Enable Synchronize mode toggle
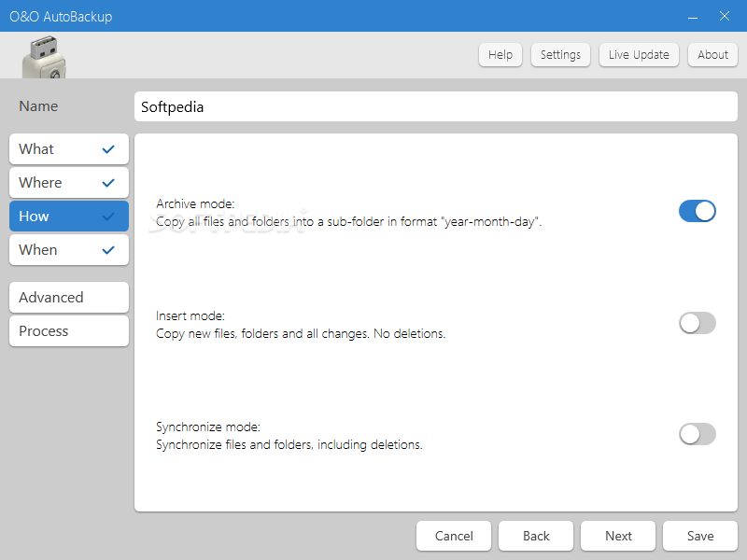Screen dimensions: 747x560 pos(698,434)
